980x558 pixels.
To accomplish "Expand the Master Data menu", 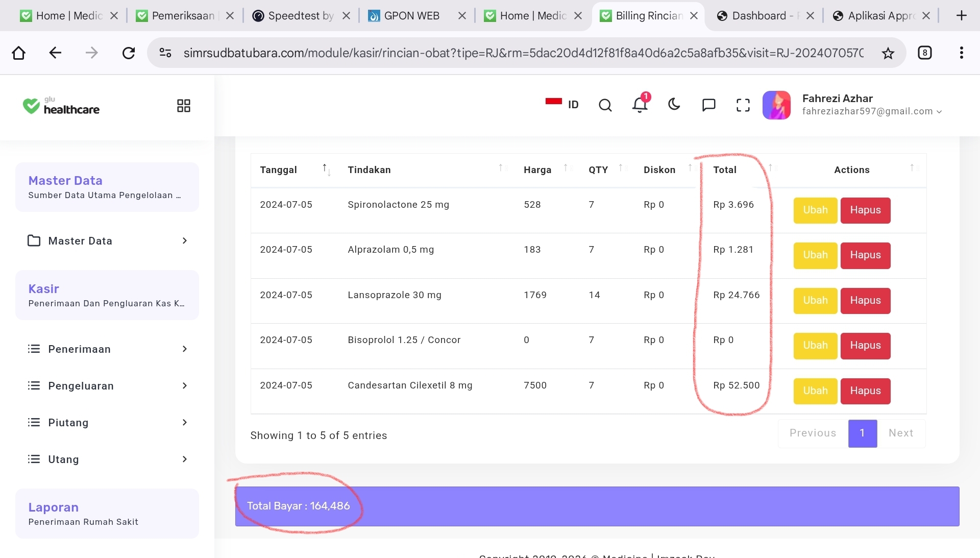I will 107,241.
